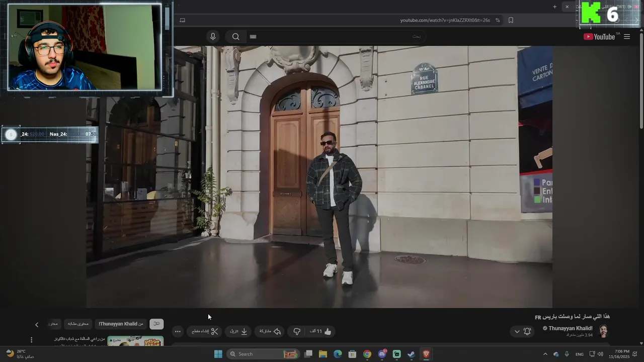Click the video player to pause playback
The height and width of the screenshot is (362, 644).
(x=319, y=176)
